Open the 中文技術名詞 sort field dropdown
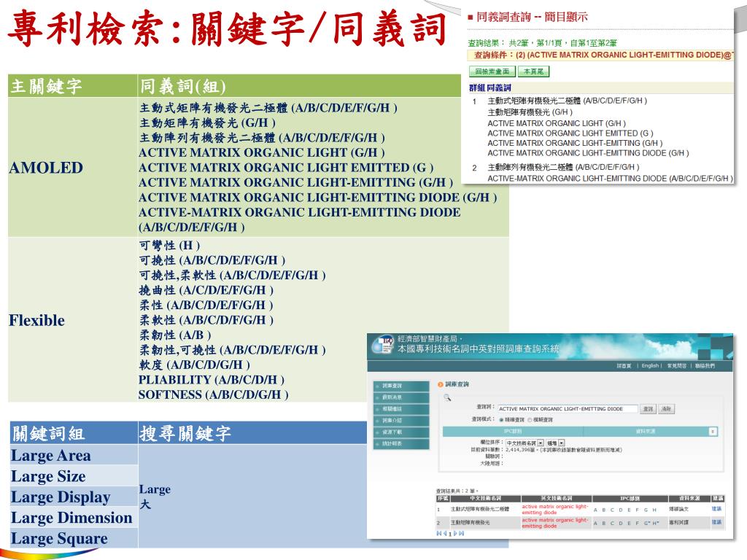The image size is (747, 560). pyautogui.click(x=524, y=443)
